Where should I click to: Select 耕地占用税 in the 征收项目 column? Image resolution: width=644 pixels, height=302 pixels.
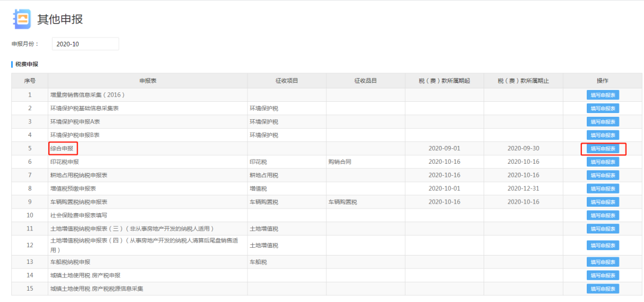point(264,175)
